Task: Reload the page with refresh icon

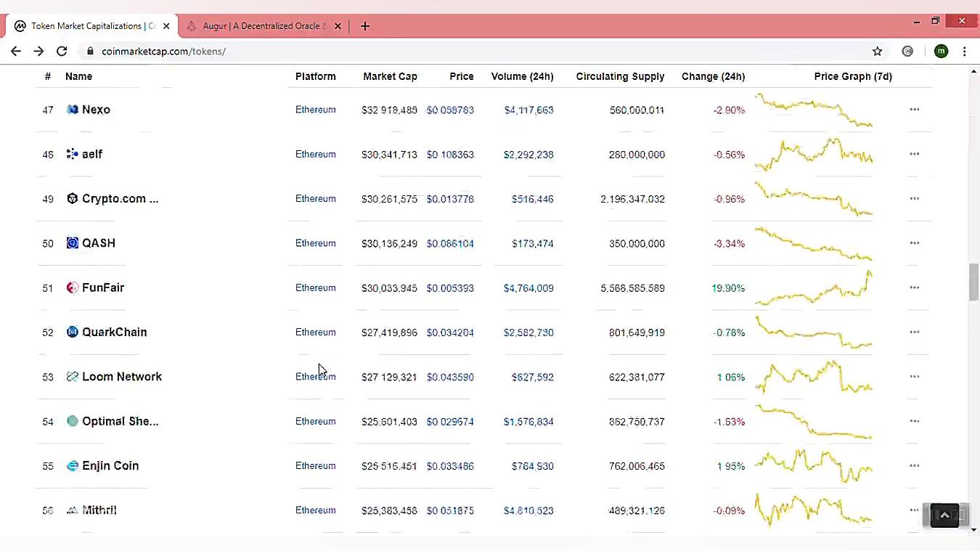Action: [62, 51]
